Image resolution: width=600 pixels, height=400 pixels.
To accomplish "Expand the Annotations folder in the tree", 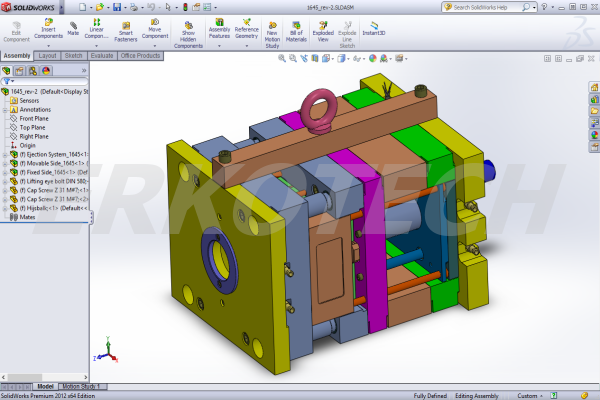I will click(x=5, y=109).
